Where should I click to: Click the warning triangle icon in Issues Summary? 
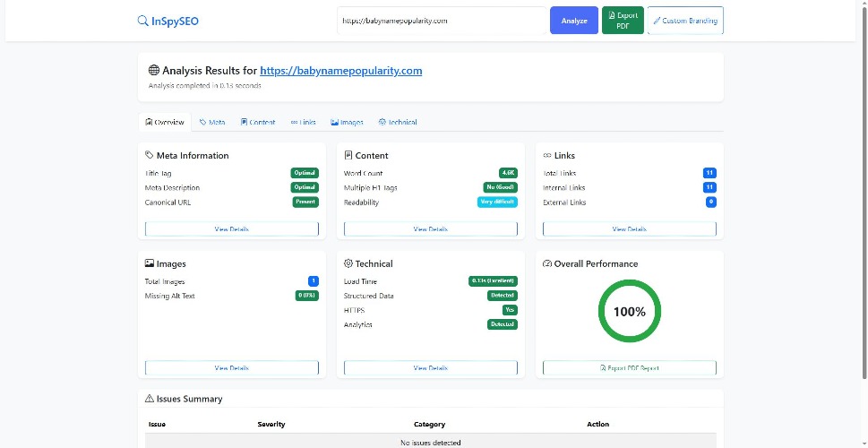pos(149,399)
